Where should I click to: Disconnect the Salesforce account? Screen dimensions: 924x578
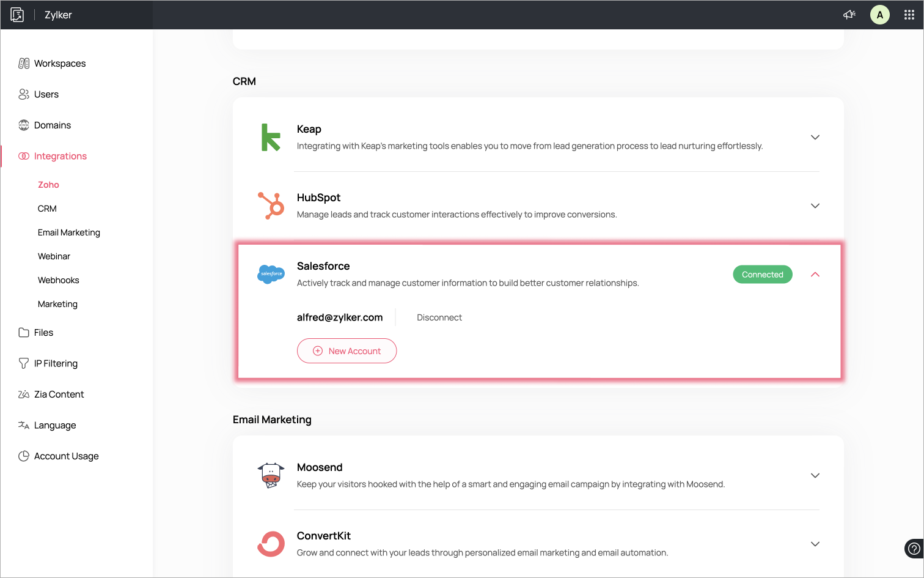[x=439, y=317]
